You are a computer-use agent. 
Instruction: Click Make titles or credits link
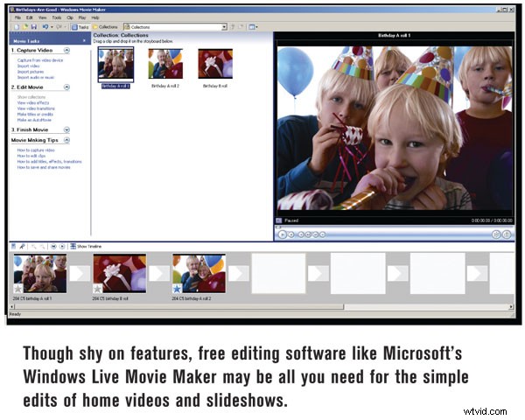pos(35,115)
